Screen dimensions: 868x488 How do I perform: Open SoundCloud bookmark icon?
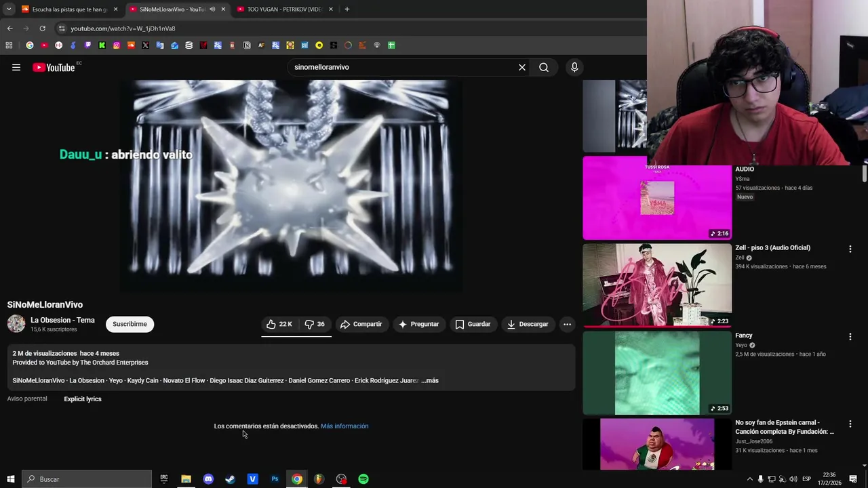131,45
